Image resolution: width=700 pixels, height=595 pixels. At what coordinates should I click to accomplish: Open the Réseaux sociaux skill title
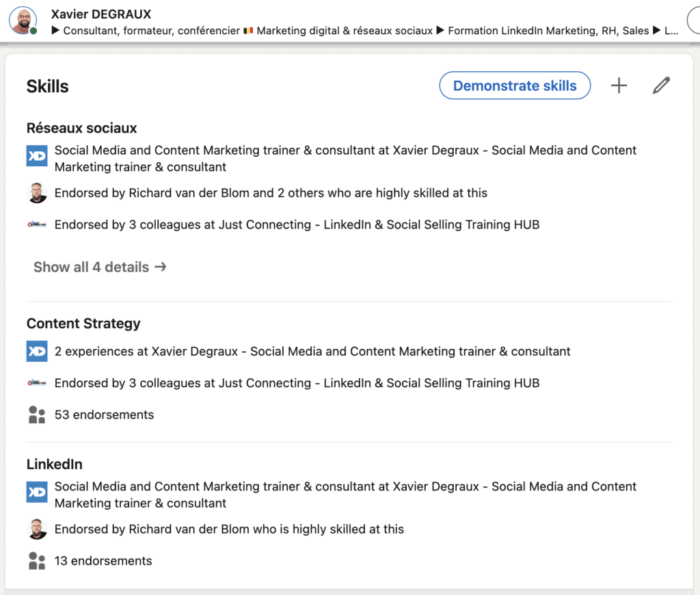(81, 128)
